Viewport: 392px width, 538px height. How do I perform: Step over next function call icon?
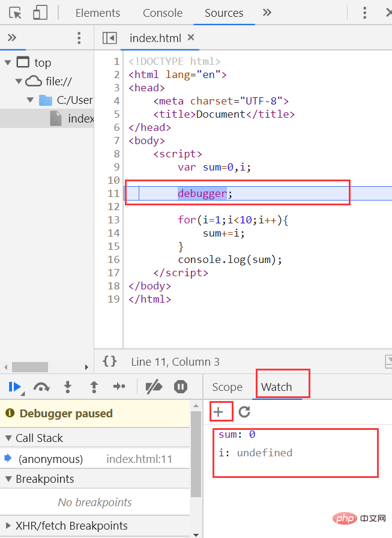coord(41,387)
